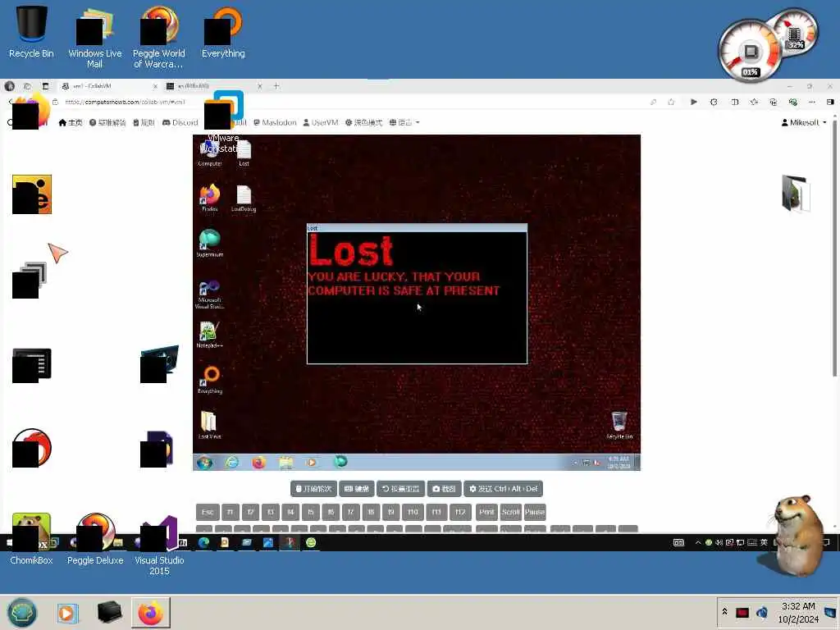Image resolution: width=840 pixels, height=630 pixels.
Task: Open the Lost Virus folder in the VM
Action: (x=209, y=425)
